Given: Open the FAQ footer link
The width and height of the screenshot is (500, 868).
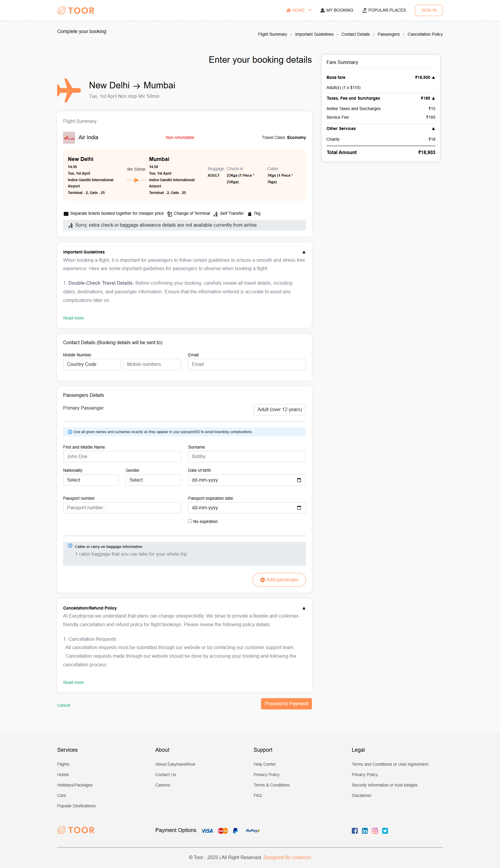Looking at the screenshot, I should tap(257, 796).
